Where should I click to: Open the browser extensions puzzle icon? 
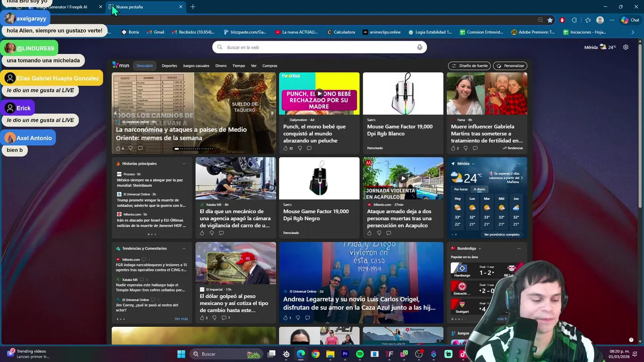[x=575, y=20]
